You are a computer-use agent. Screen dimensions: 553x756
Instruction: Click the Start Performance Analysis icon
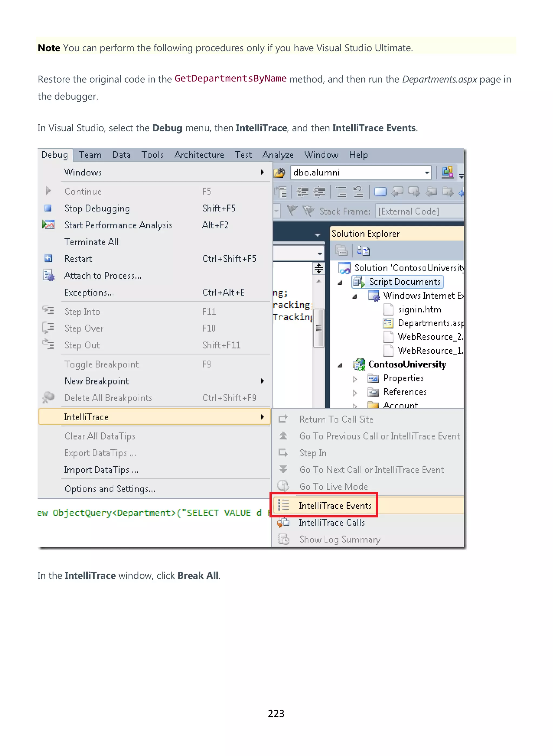(48, 225)
